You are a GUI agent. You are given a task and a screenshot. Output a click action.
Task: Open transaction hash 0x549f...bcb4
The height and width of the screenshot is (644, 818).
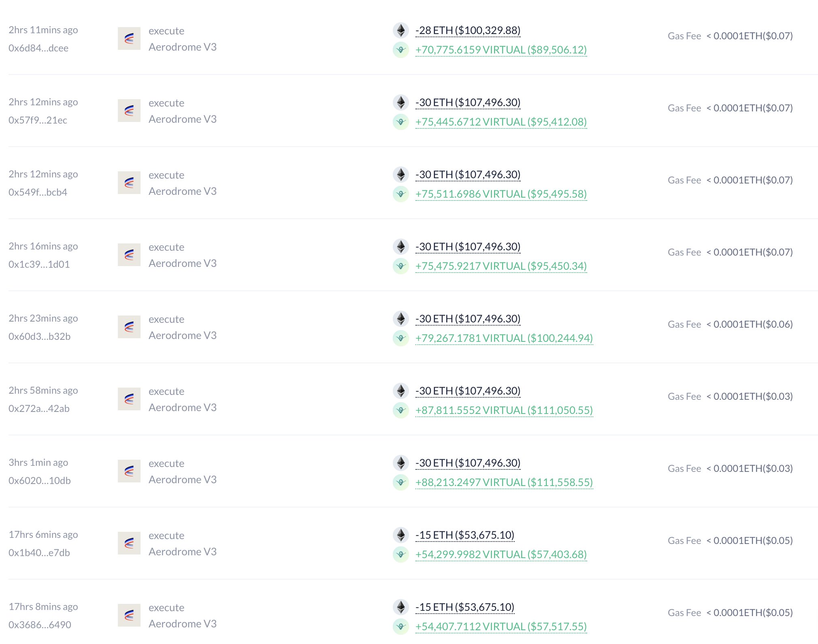click(x=38, y=192)
